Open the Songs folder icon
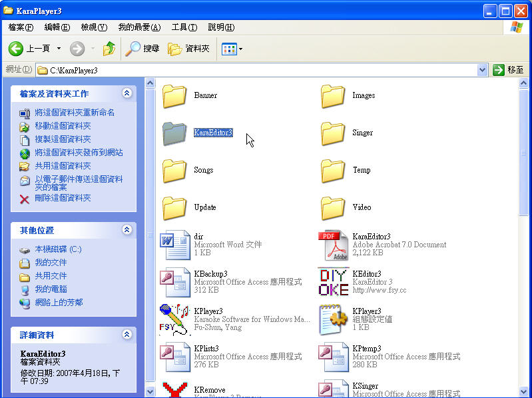This screenshot has height=398, width=532. (174, 171)
